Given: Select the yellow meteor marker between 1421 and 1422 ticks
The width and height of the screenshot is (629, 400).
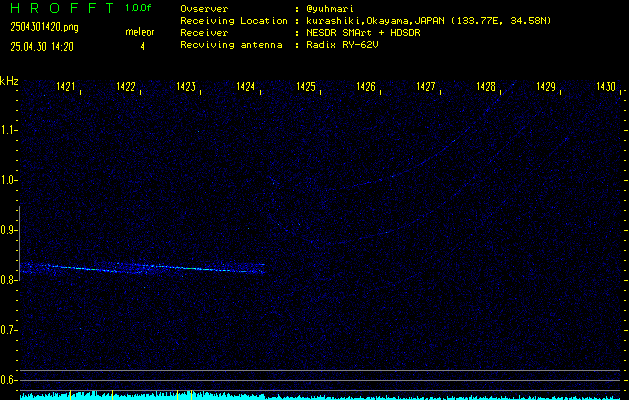Looking at the screenshot, I should (112, 394).
